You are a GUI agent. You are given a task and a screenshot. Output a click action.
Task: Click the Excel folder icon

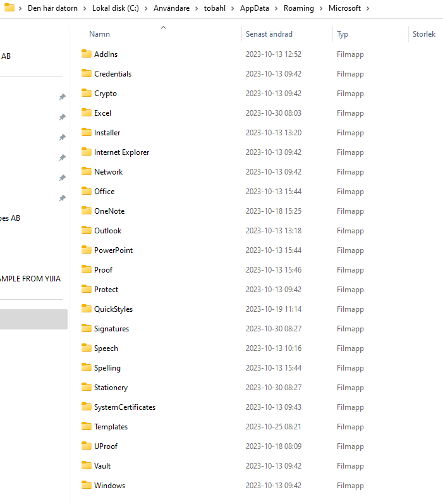pyautogui.click(x=87, y=113)
